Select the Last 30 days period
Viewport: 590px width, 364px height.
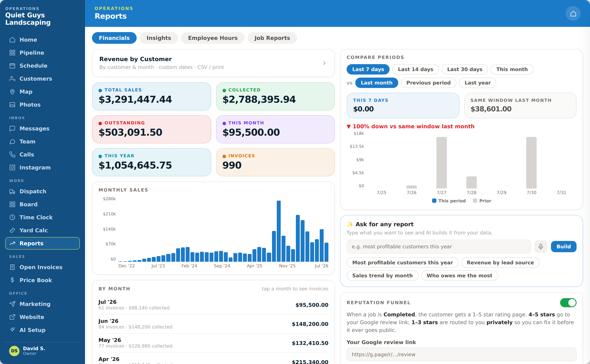click(465, 69)
